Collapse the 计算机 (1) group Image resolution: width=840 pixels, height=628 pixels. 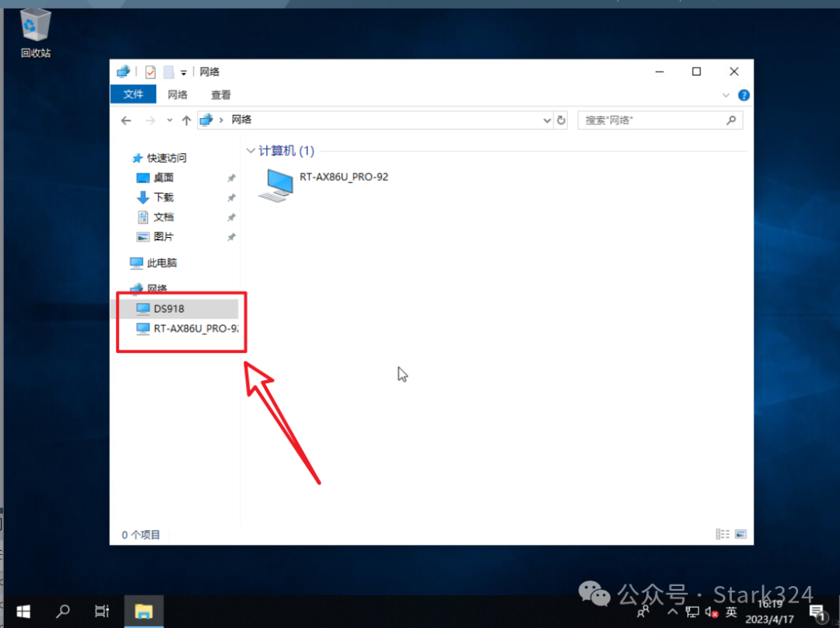click(250, 151)
